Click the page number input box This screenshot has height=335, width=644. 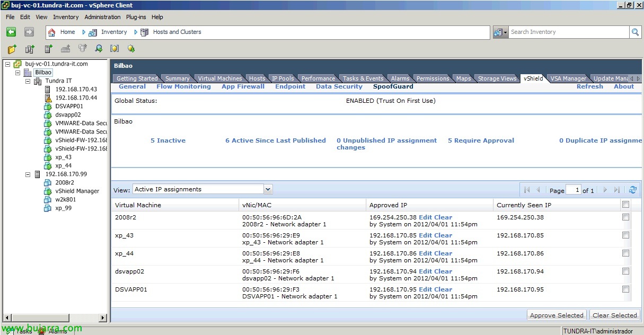(574, 190)
